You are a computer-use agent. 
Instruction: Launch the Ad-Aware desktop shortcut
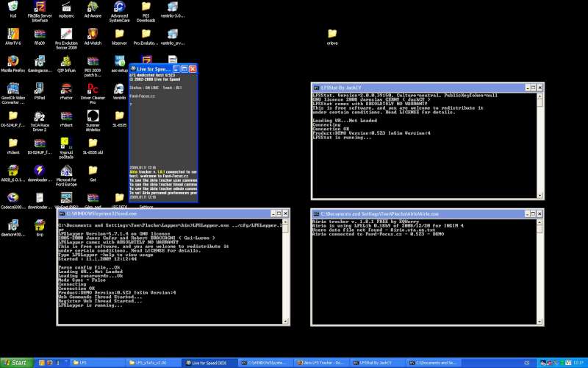(93, 7)
